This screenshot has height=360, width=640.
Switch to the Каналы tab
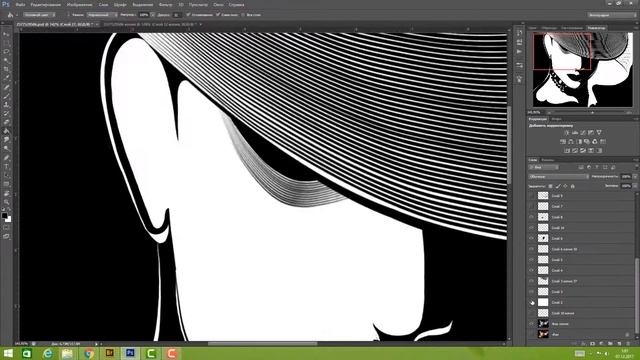point(547,160)
